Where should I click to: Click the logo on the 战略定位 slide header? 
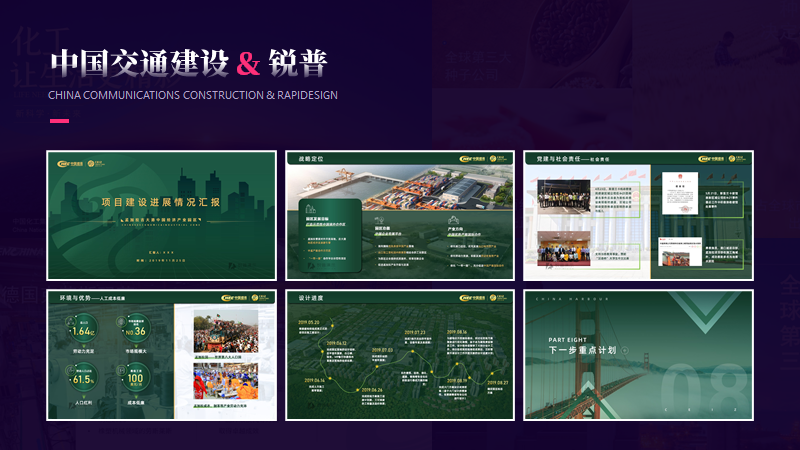(483, 159)
